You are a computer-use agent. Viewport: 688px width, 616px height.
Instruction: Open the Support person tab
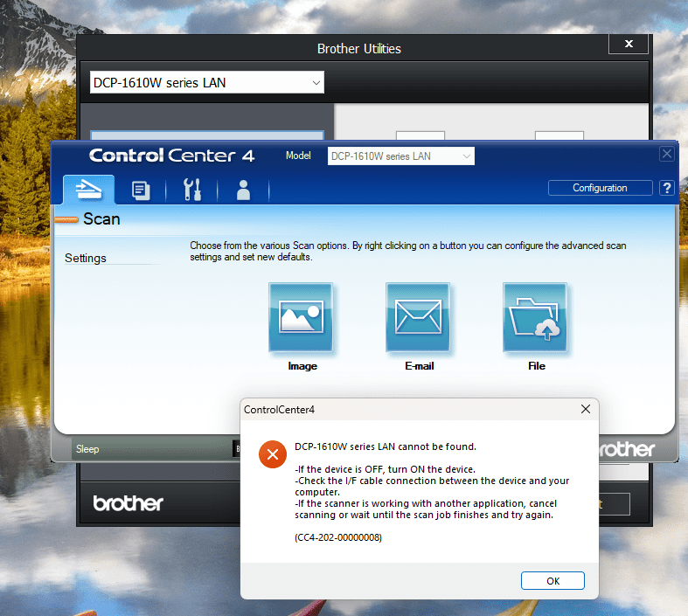pos(243,190)
